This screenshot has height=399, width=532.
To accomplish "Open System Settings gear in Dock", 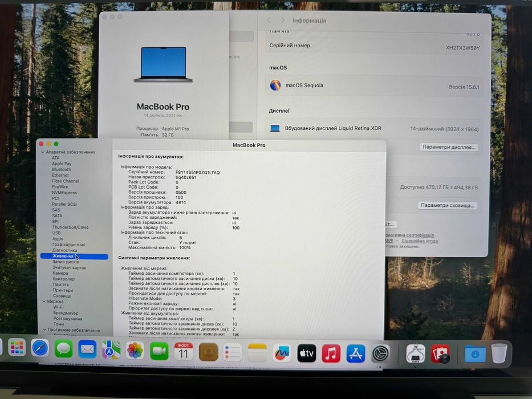I will point(381,353).
